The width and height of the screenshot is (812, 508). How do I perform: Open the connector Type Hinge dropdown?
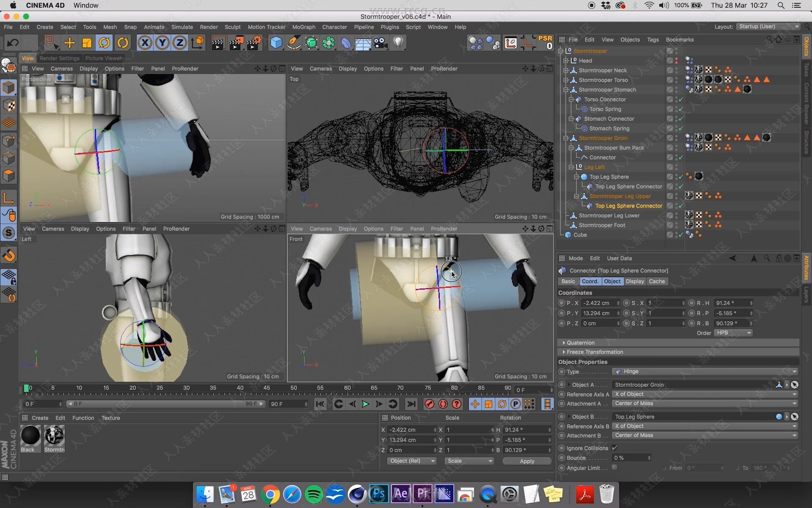click(x=705, y=371)
